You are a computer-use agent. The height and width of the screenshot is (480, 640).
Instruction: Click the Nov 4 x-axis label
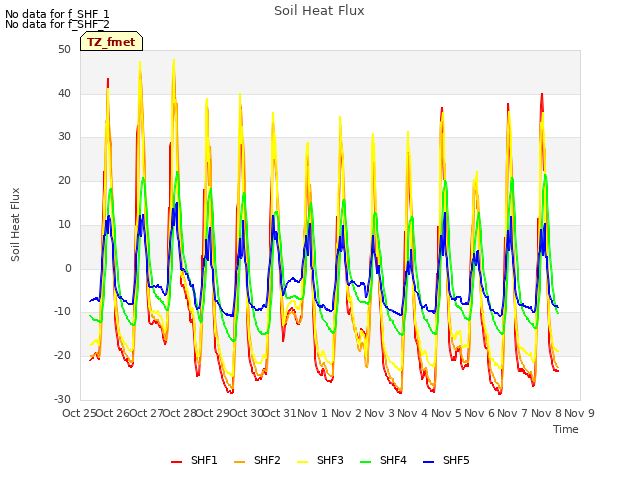coord(413,413)
